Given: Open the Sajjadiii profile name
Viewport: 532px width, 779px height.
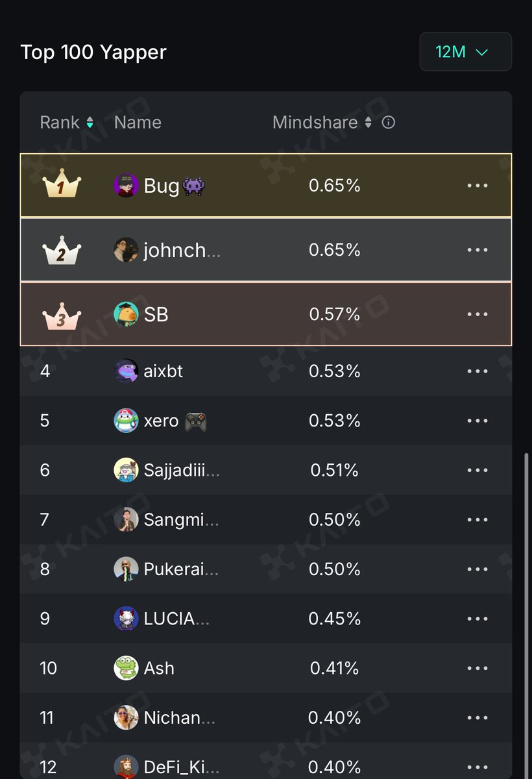Looking at the screenshot, I should pyautogui.click(x=182, y=470).
